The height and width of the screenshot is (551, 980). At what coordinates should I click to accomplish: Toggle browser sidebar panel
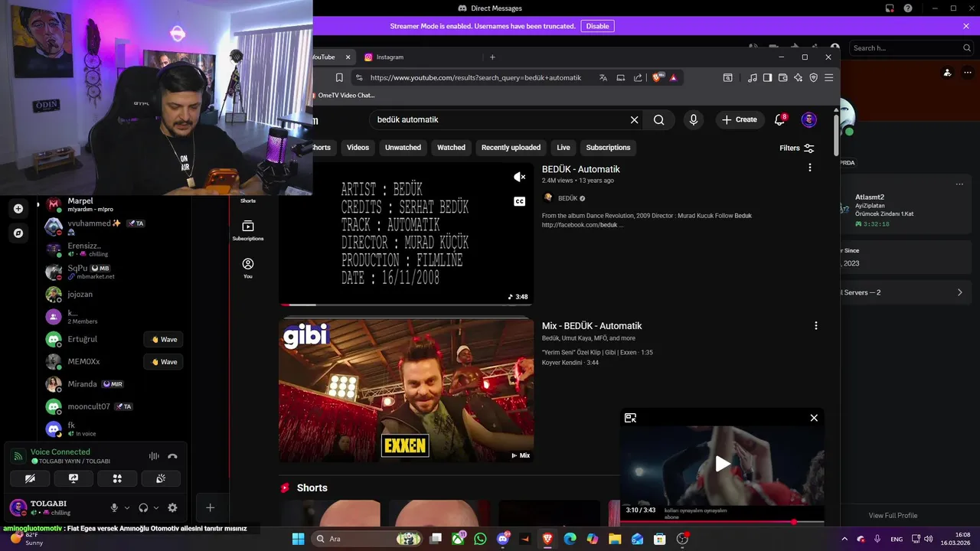tap(767, 77)
